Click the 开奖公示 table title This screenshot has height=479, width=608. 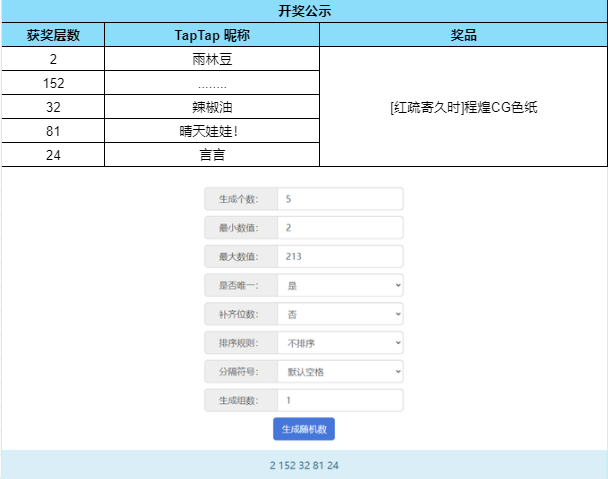pyautogui.click(x=304, y=11)
